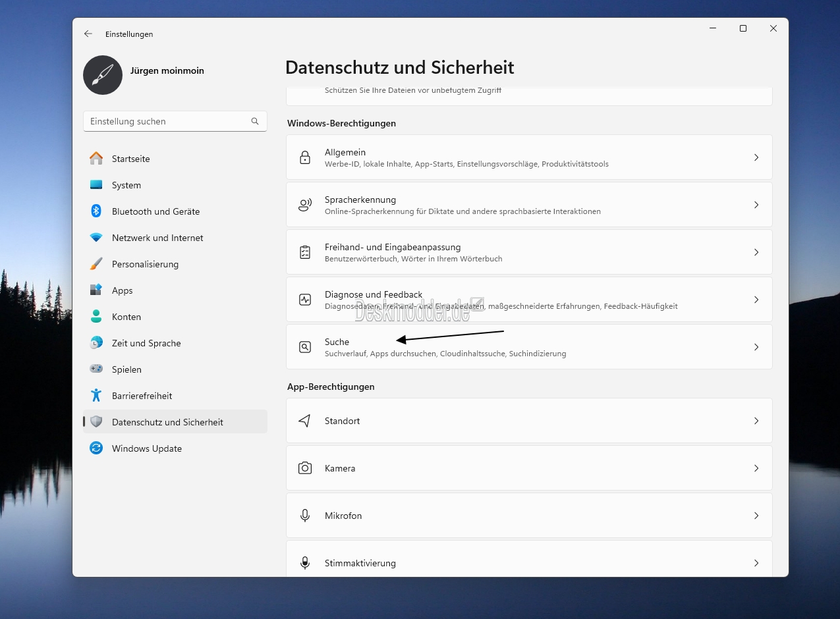This screenshot has width=840, height=619.
Task: Click the Spielen gamepad icon
Action: click(96, 369)
